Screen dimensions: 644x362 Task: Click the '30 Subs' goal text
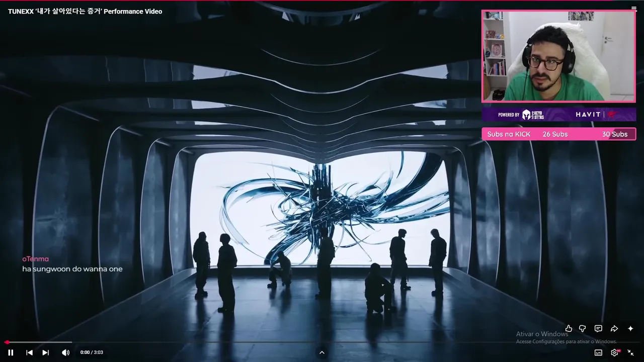pos(615,134)
